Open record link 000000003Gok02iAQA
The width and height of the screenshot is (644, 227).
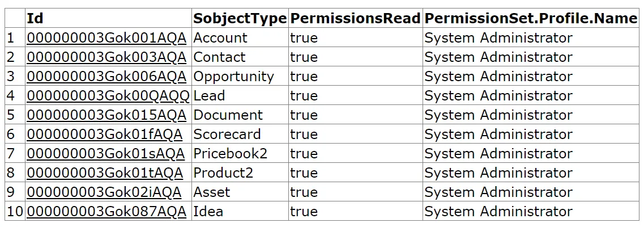(104, 192)
